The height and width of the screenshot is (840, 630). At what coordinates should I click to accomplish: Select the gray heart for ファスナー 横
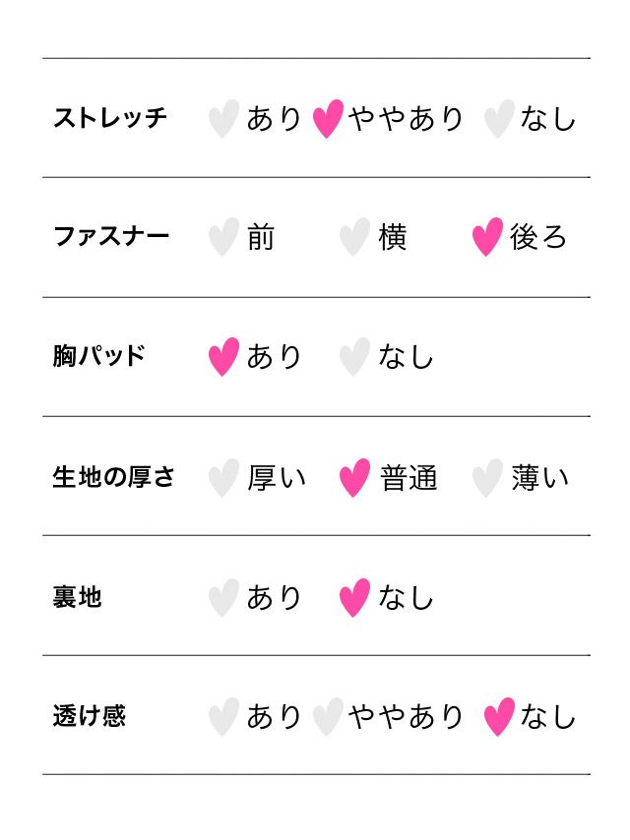click(354, 237)
